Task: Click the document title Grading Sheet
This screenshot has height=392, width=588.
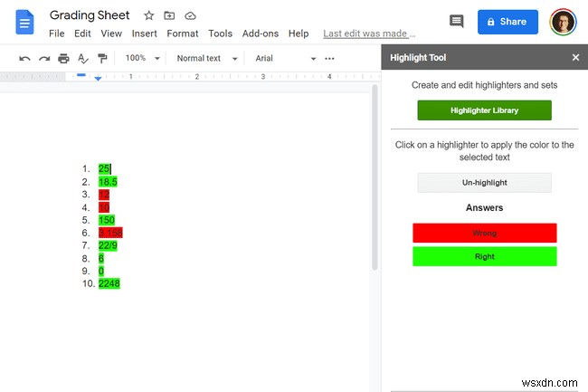Action: pos(90,15)
